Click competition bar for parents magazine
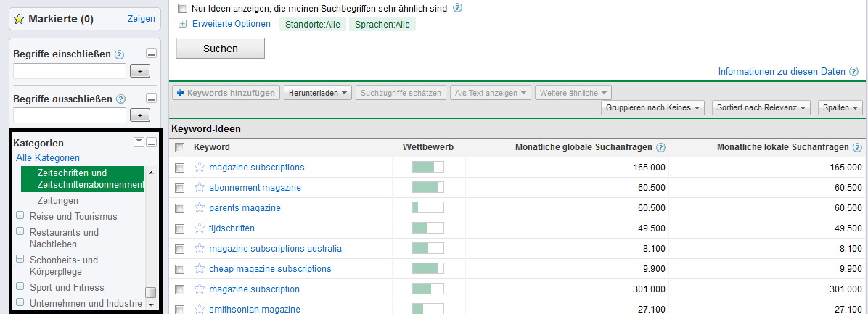The image size is (868, 314). click(428, 208)
